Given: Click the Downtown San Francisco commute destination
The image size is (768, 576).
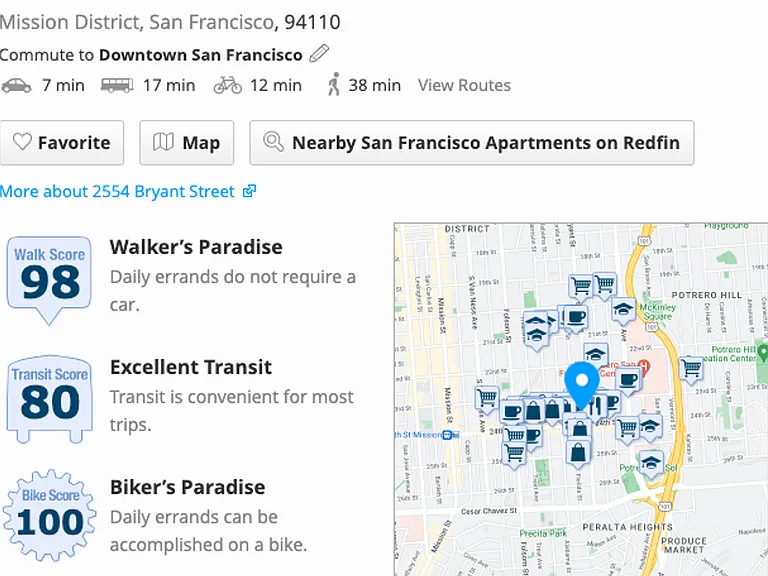Looking at the screenshot, I should pos(201,55).
